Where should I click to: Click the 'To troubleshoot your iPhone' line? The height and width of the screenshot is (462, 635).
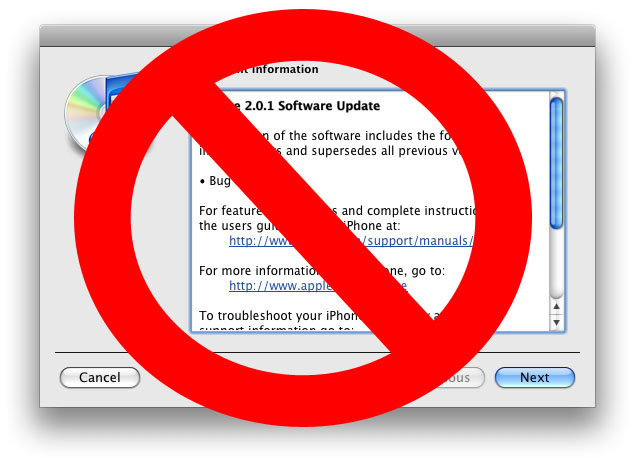pos(279,315)
